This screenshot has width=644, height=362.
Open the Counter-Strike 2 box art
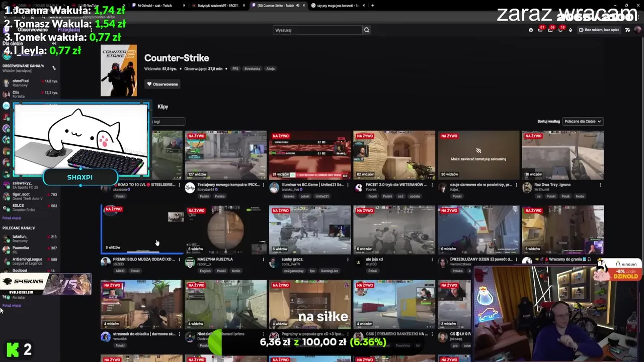[x=119, y=70]
